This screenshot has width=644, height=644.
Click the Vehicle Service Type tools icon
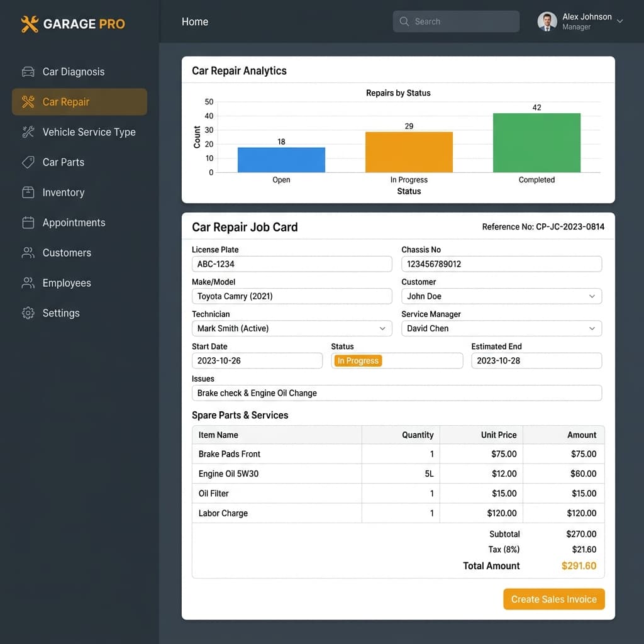[28, 132]
